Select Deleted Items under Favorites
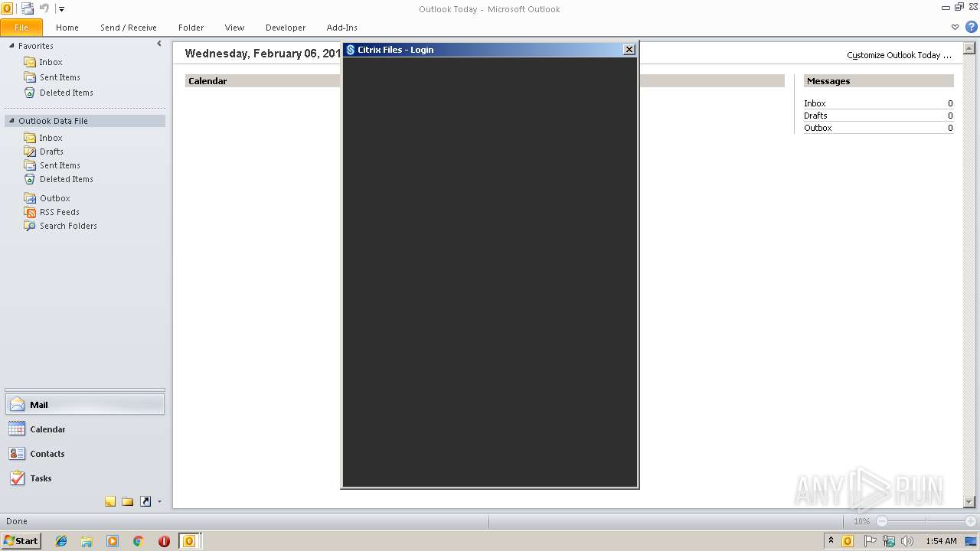 pos(66,93)
